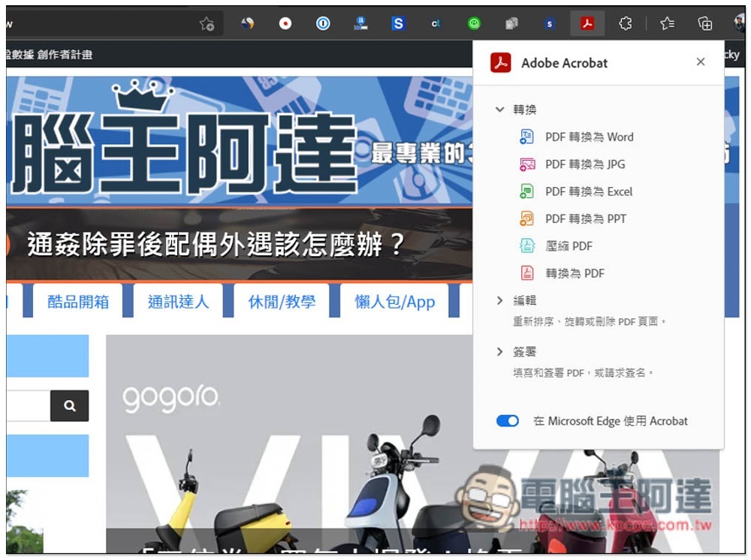Select 轉換為 PDF menu entry
Image resolution: width=751 pixels, height=560 pixels.
point(575,273)
